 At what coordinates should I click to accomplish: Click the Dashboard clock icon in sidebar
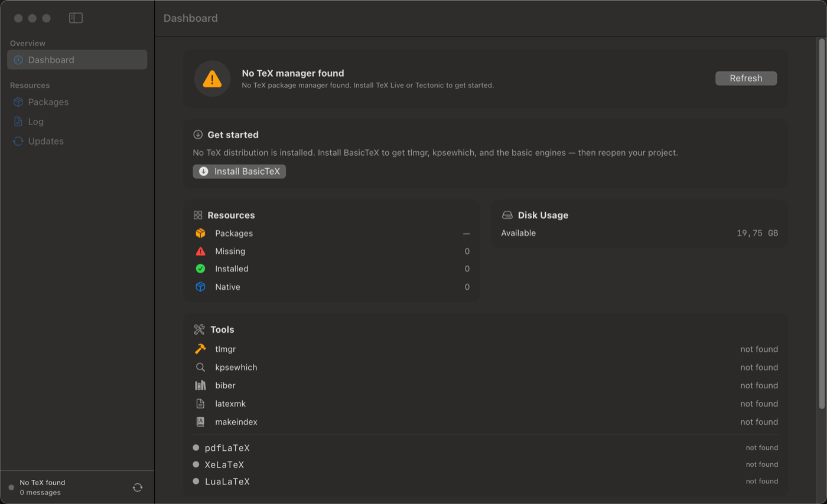(x=18, y=60)
